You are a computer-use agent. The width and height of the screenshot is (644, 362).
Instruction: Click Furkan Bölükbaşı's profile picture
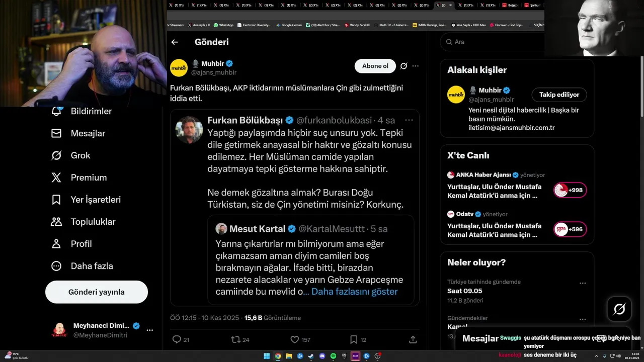[189, 129]
